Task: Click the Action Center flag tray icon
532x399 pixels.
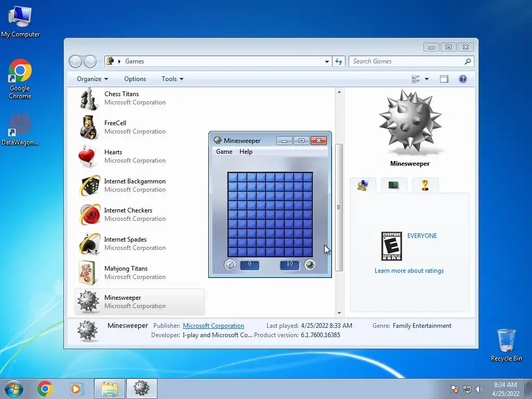Action: pos(454,390)
